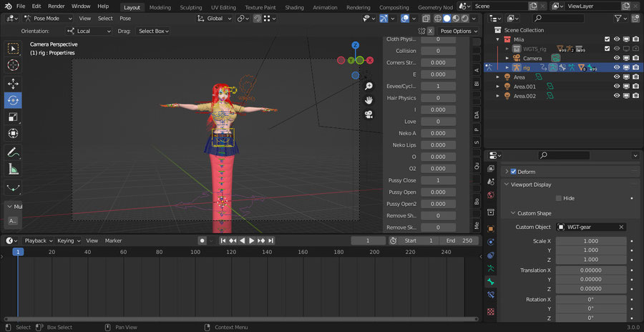Click the Scale X 1.000 field

(591, 241)
